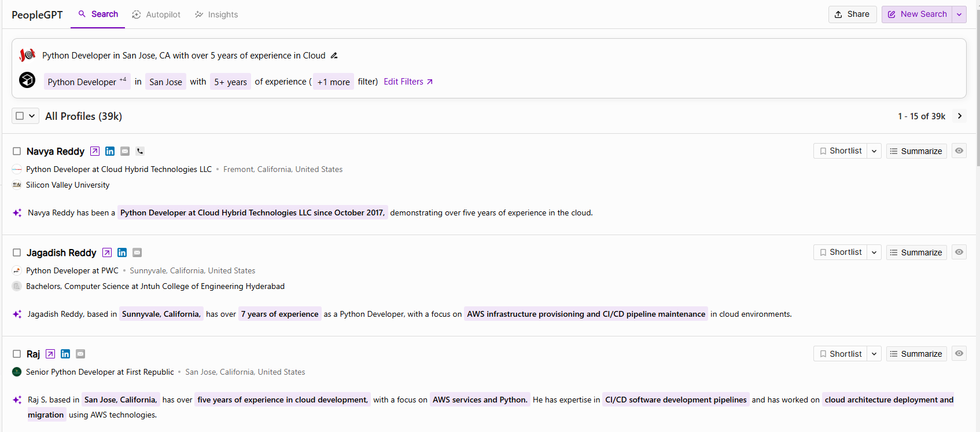Click the sparkle icon in Navya Reddy's summary
The width and height of the screenshot is (980, 432).
(17, 213)
